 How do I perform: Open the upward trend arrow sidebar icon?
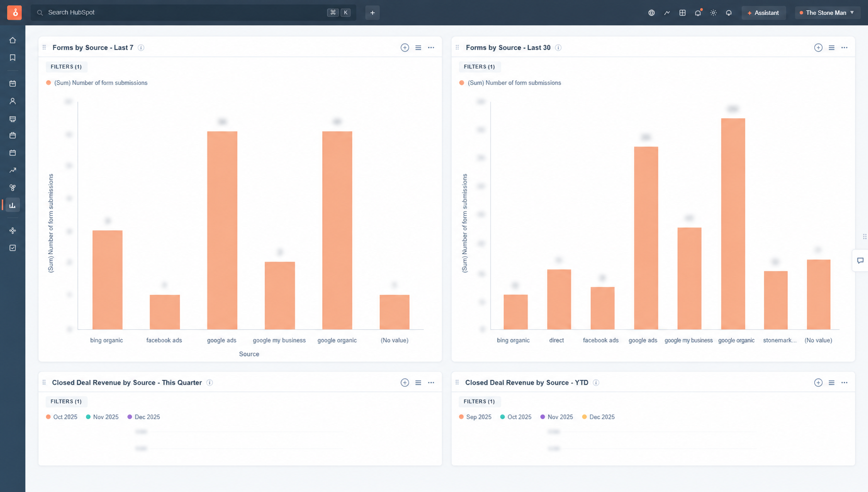(x=13, y=170)
